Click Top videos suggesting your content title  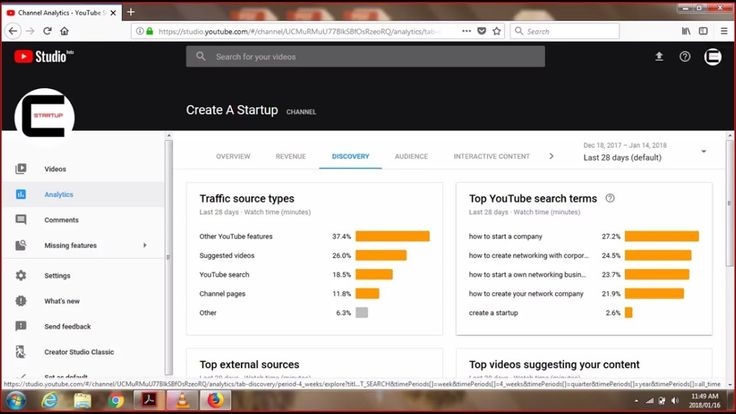pyautogui.click(x=554, y=365)
